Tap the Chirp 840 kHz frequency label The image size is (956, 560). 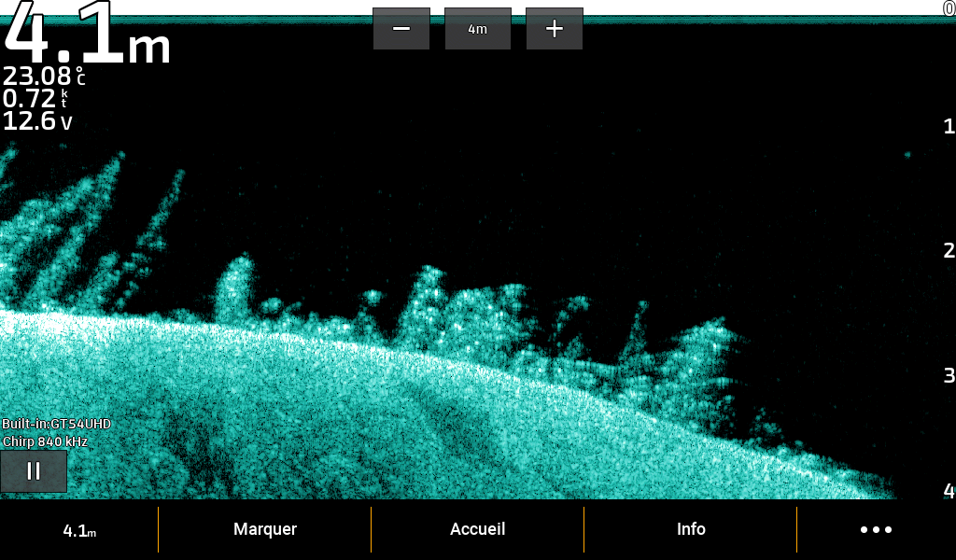tap(45, 441)
